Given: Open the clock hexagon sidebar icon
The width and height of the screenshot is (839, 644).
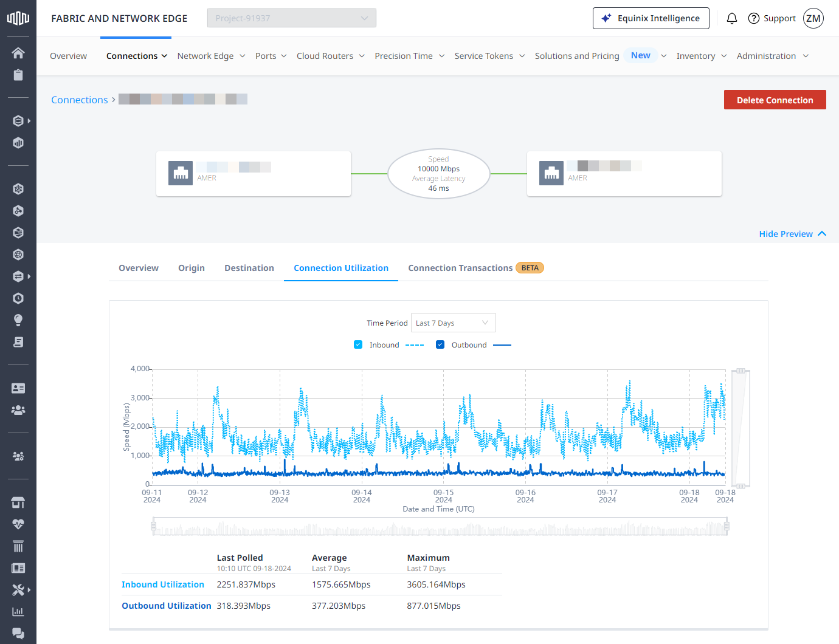Looking at the screenshot, I should pos(18,298).
